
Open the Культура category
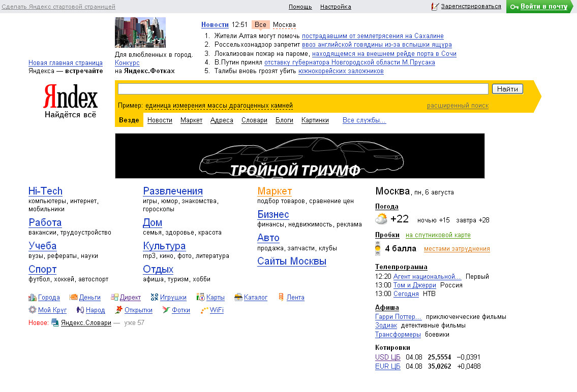[x=164, y=246]
